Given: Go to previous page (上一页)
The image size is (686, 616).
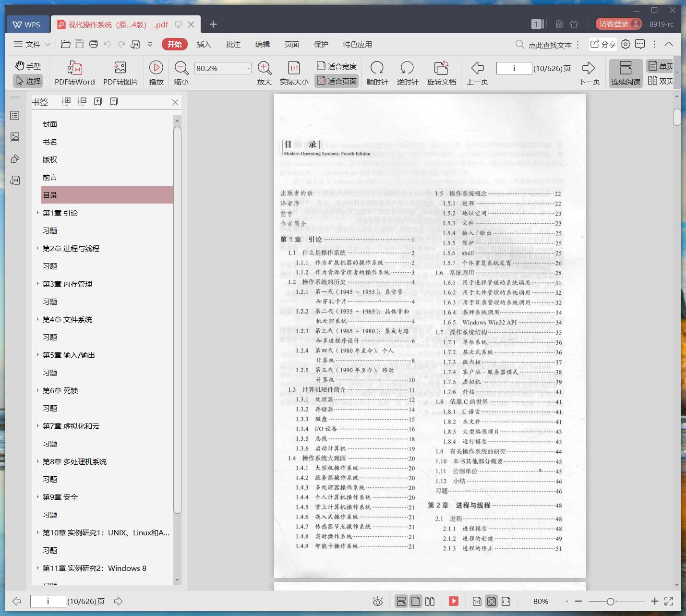Looking at the screenshot, I should (477, 73).
